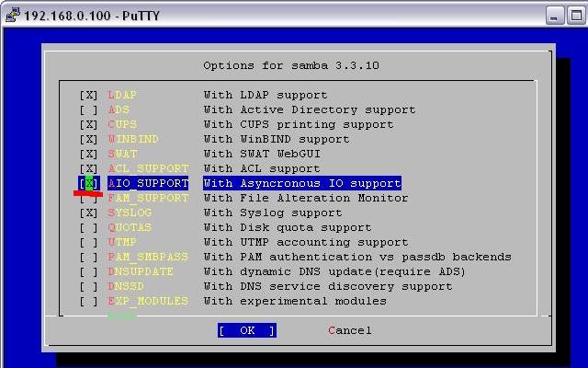The width and height of the screenshot is (588, 368).
Task: Click 'With experimental modules' description
Action: tap(295, 301)
